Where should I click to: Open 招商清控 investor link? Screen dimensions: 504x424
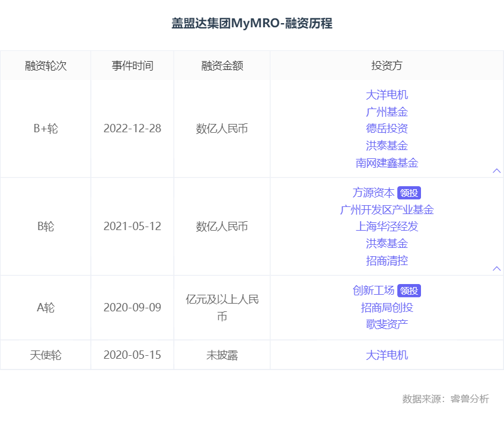click(x=387, y=260)
